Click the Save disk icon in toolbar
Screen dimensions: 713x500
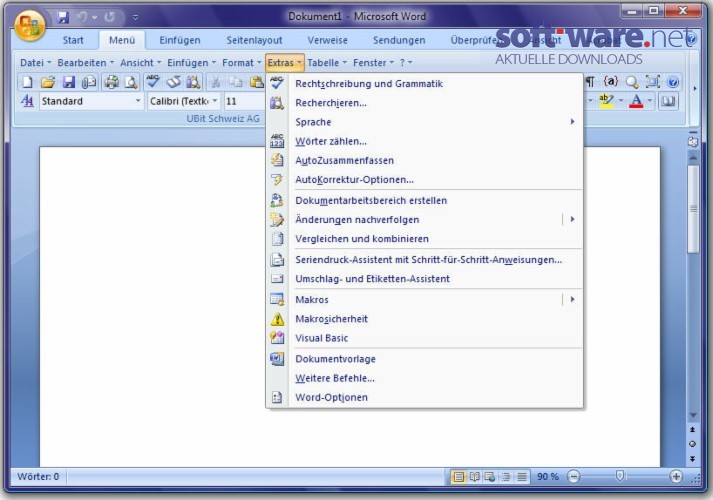coord(68,82)
